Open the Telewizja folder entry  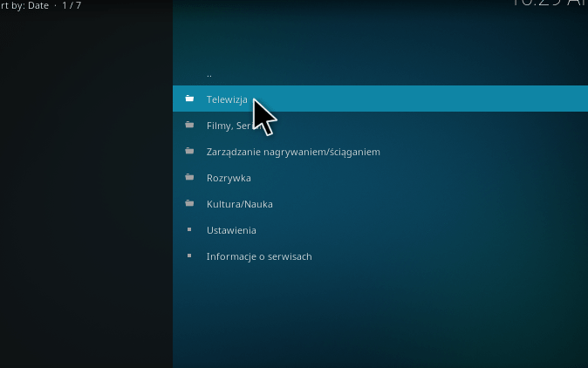click(379, 99)
